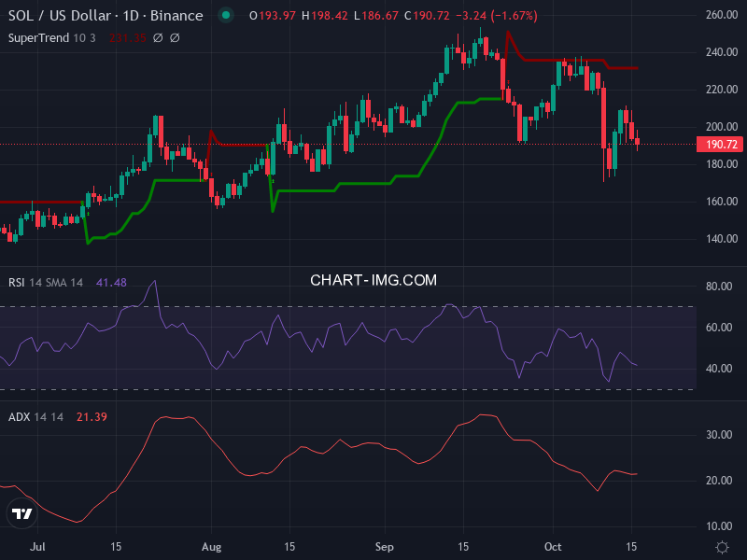Click the Oct label on time axis

coord(553,546)
